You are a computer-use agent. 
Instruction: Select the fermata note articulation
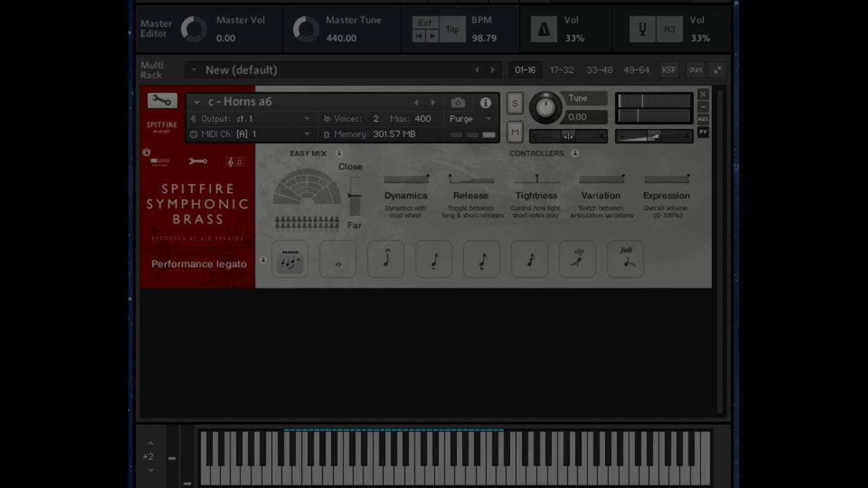386,259
